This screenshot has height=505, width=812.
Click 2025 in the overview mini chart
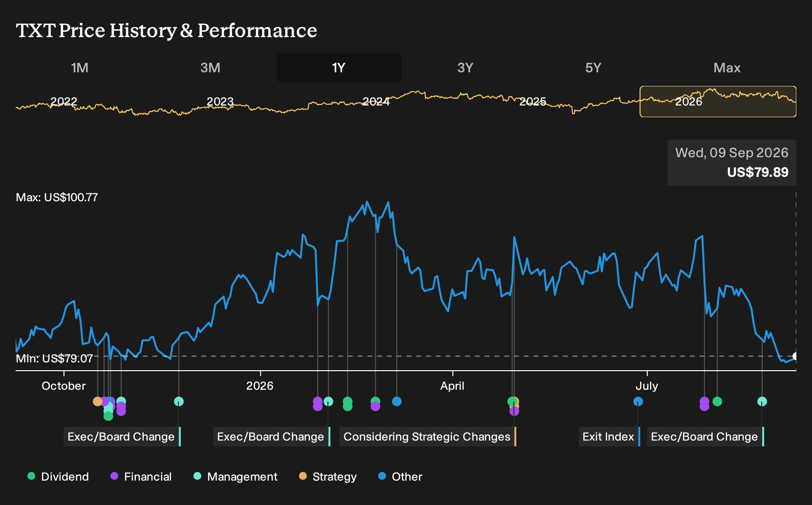coord(533,102)
